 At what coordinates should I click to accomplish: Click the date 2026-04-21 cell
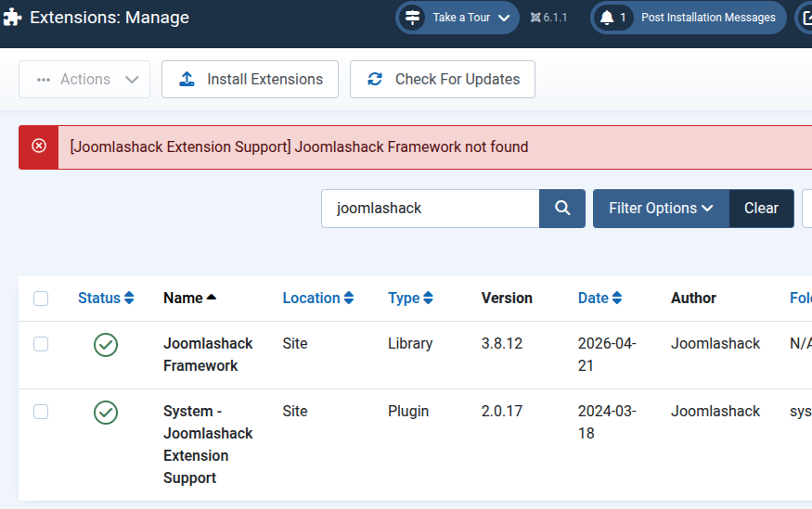click(607, 355)
